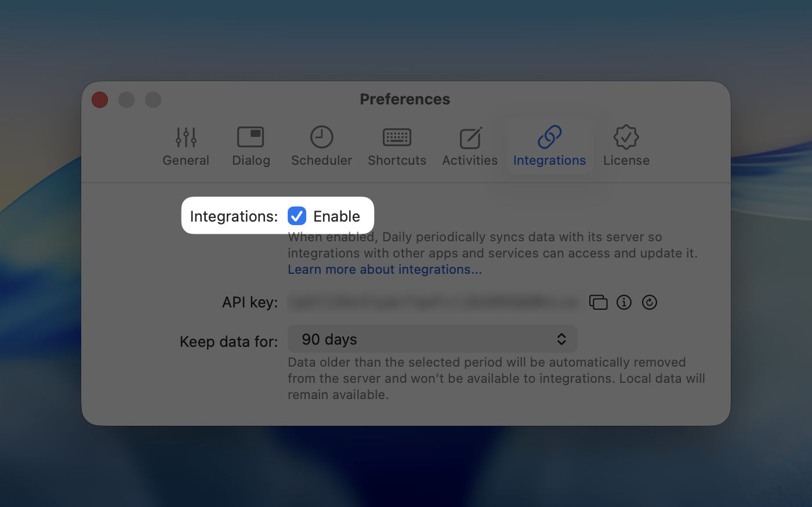Switch to the Dialog tab
The height and width of the screenshot is (507, 812).
pyautogui.click(x=251, y=146)
